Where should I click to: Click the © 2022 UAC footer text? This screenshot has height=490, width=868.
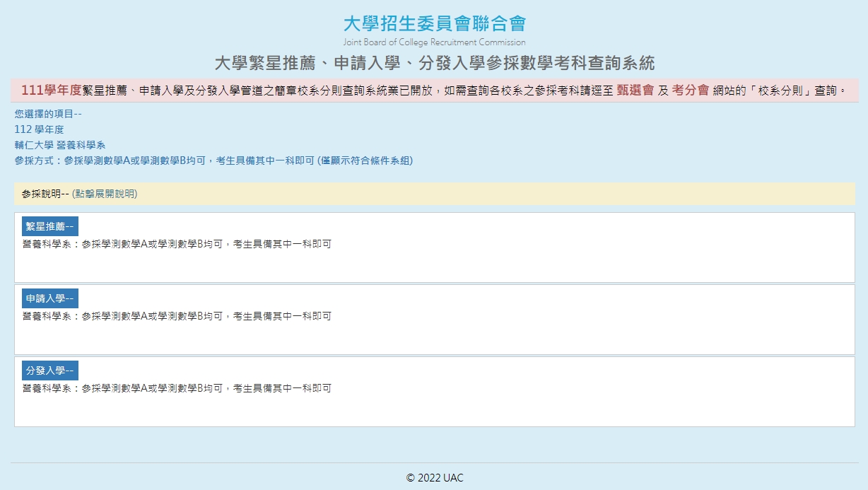click(435, 478)
